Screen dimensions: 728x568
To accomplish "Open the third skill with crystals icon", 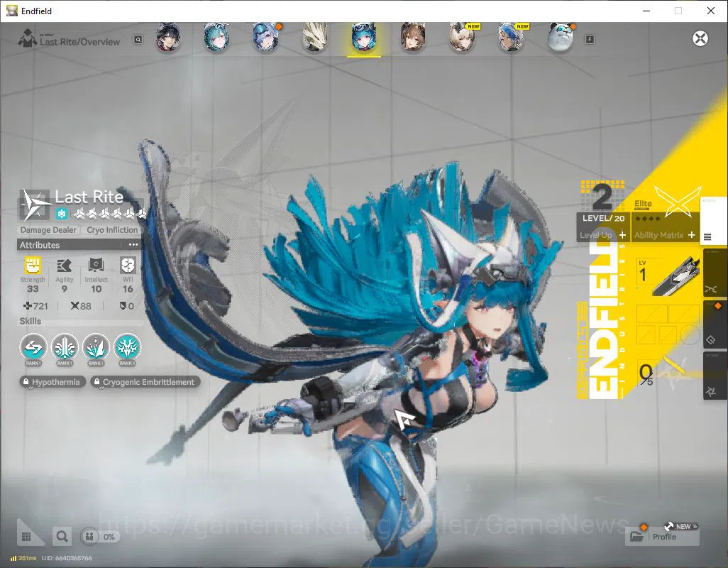I will point(96,347).
